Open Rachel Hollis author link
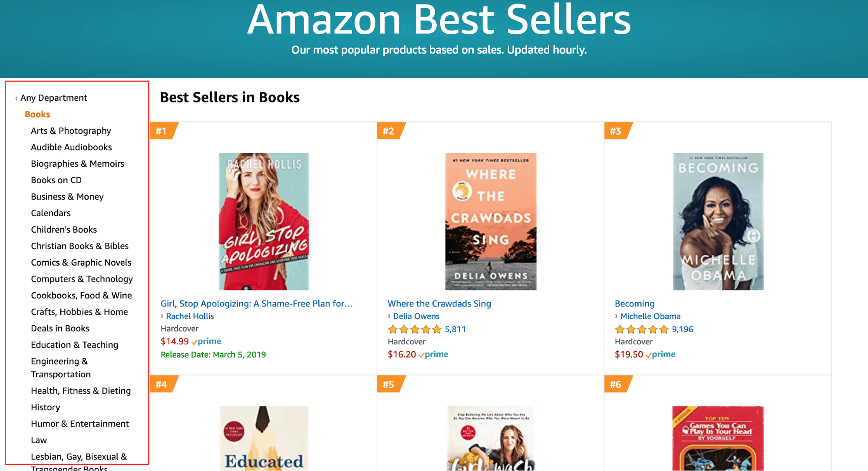The height and width of the screenshot is (471, 868). click(x=190, y=316)
